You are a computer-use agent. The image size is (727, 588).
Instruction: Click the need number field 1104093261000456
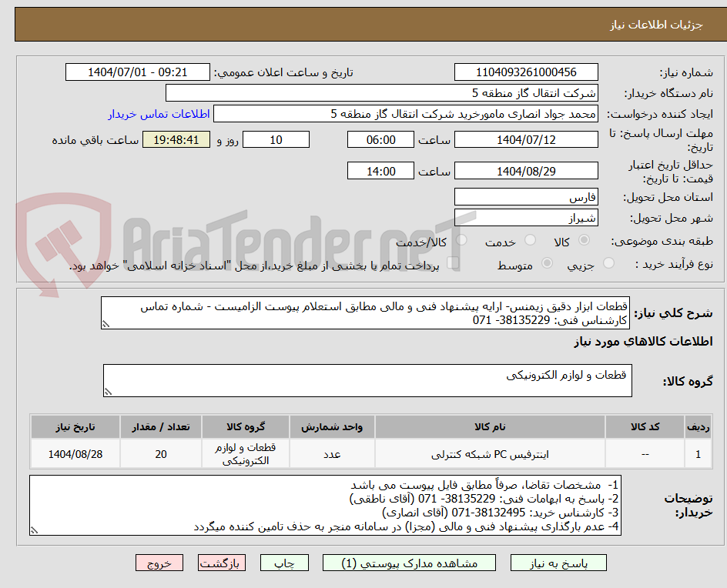[526, 72]
